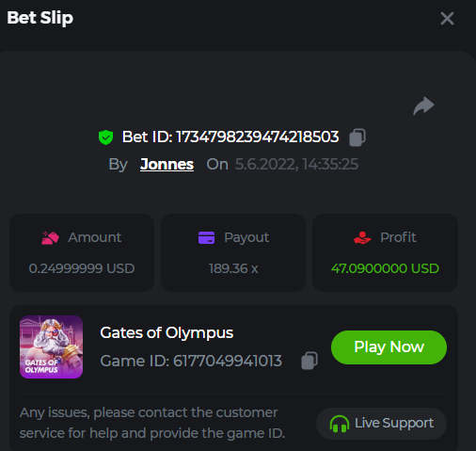
Task: Copy the Game ID number
Action: (x=309, y=361)
